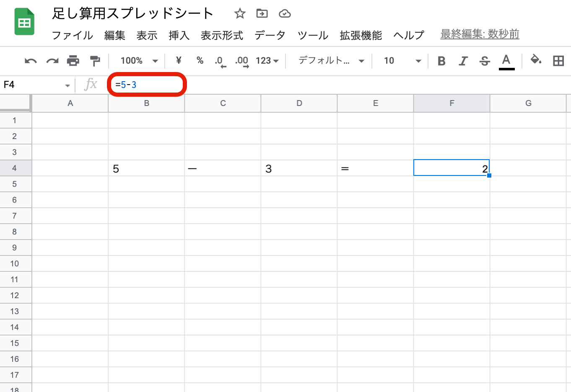
Task: Open the 表示 menu
Action: click(147, 35)
